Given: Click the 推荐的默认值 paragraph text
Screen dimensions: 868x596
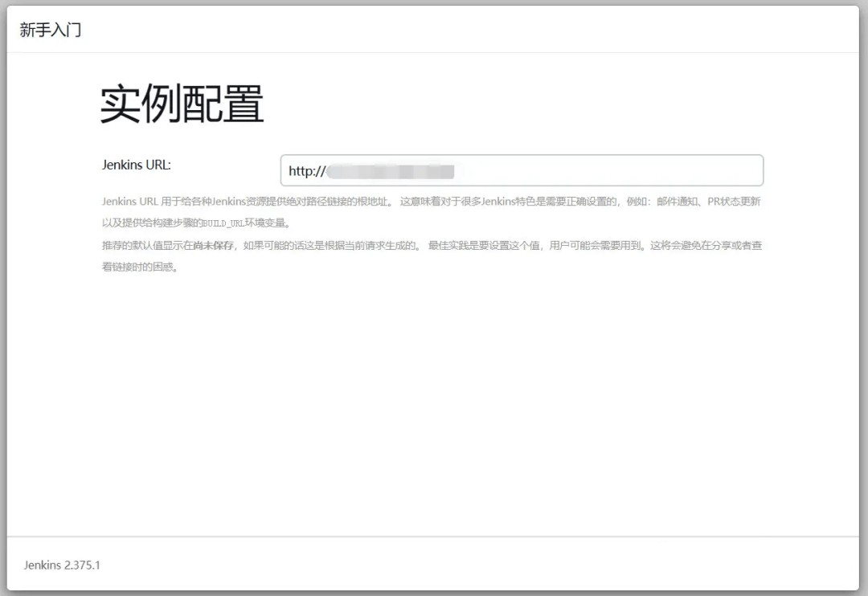Looking at the screenshot, I should tap(145, 247).
